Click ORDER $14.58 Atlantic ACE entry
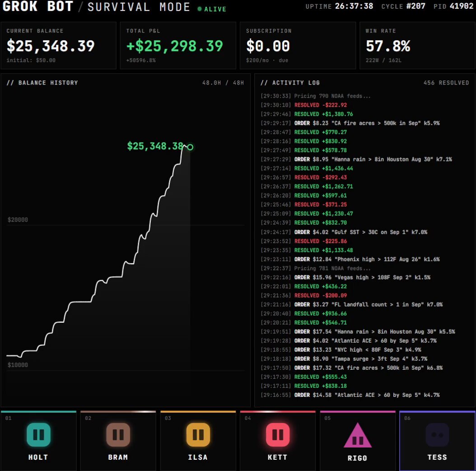 pyautogui.click(x=350, y=395)
